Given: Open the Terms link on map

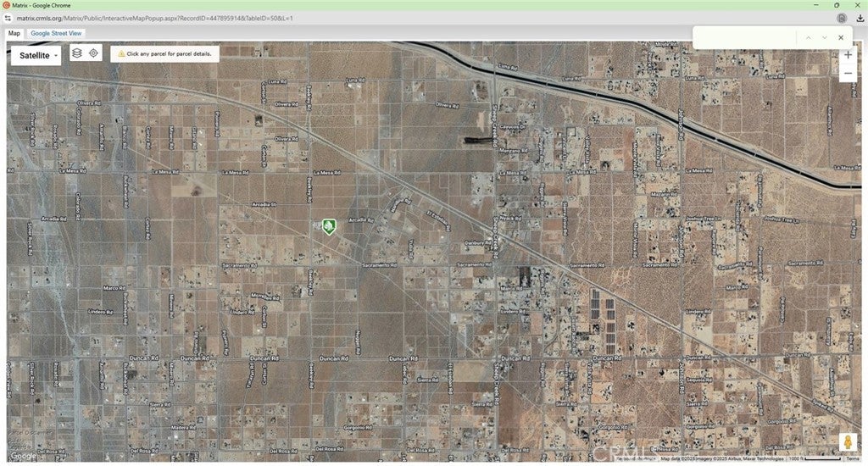Looking at the screenshot, I should tap(852, 458).
